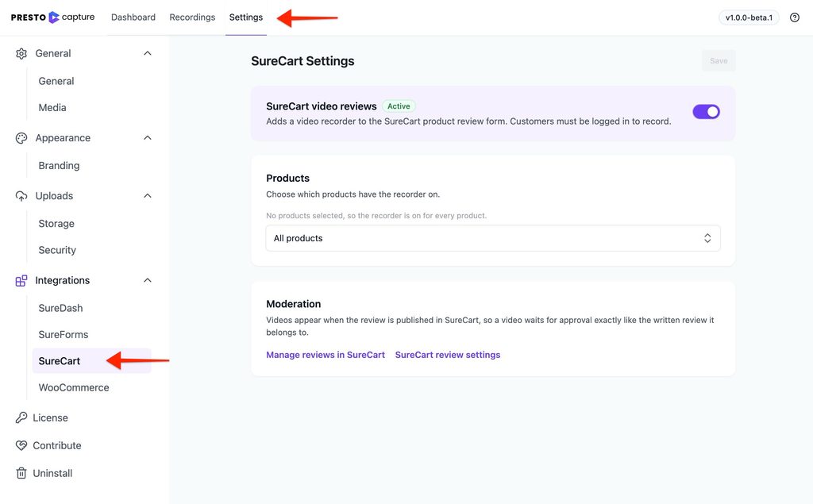The width and height of the screenshot is (813, 504).
Task: Open the Media settings page
Action: pyautogui.click(x=52, y=107)
